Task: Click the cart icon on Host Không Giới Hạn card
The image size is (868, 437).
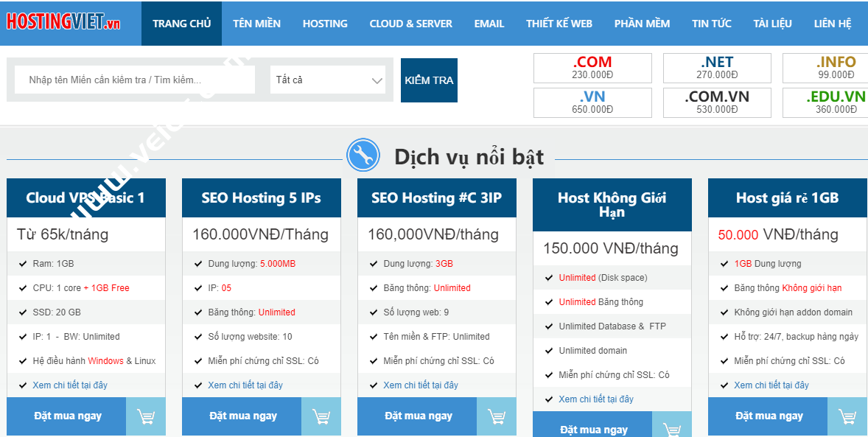Action: pos(671,430)
